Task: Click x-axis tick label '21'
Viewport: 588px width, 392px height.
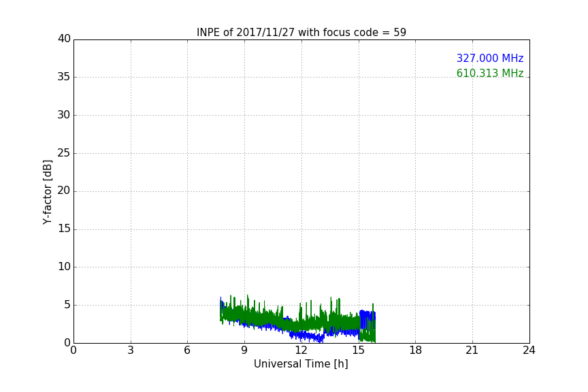Action: (x=472, y=350)
